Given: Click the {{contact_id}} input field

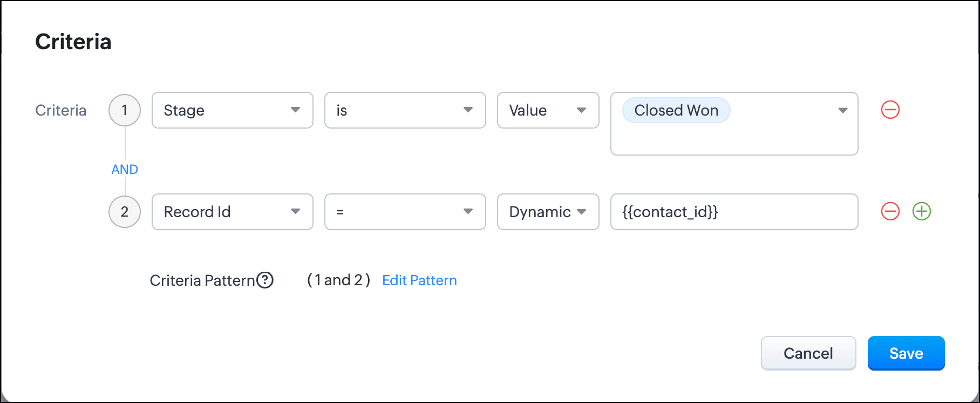Looking at the screenshot, I should pos(734,212).
